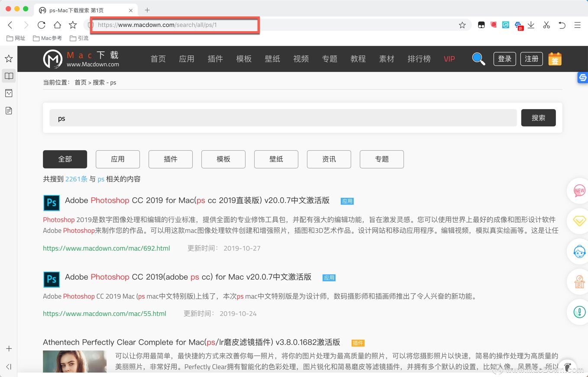The image size is (588, 377).
Task: Open the 引流 bookmarks folder
Action: pyautogui.click(x=79, y=38)
